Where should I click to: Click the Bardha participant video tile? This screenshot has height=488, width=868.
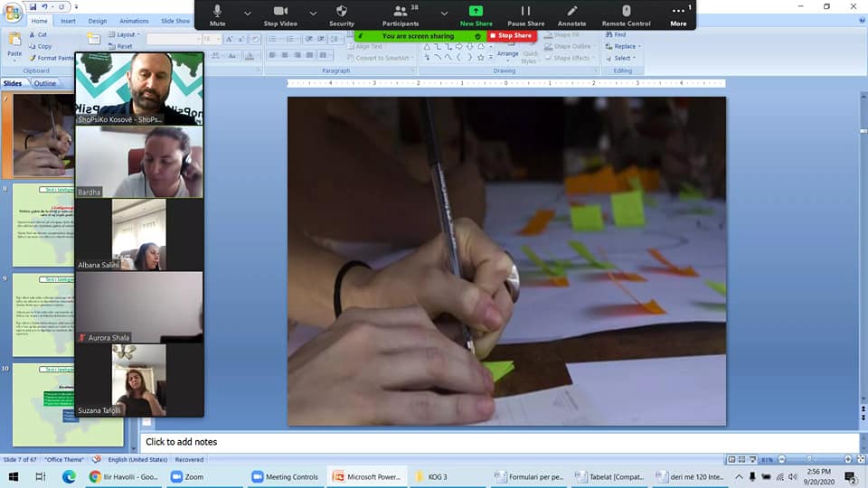[x=139, y=162]
